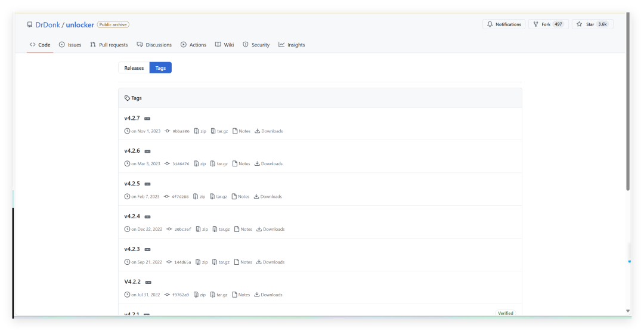Image resolution: width=644 pixels, height=331 pixels.
Task: Click the scrollbar down arrow
Action: point(627,311)
